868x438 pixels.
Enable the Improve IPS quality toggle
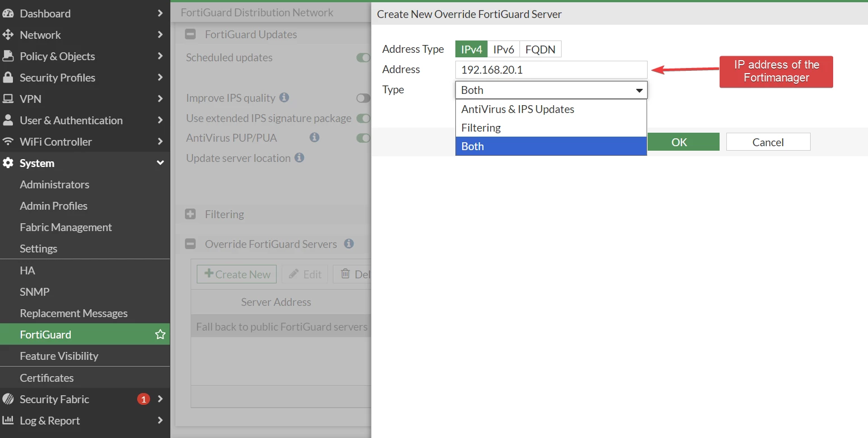[x=364, y=98]
